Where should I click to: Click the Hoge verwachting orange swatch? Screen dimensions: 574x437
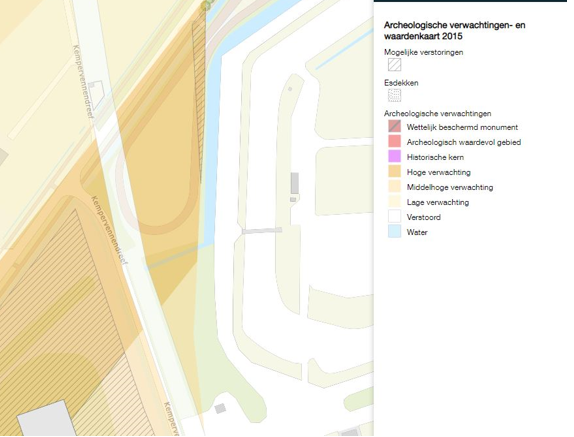click(x=394, y=172)
